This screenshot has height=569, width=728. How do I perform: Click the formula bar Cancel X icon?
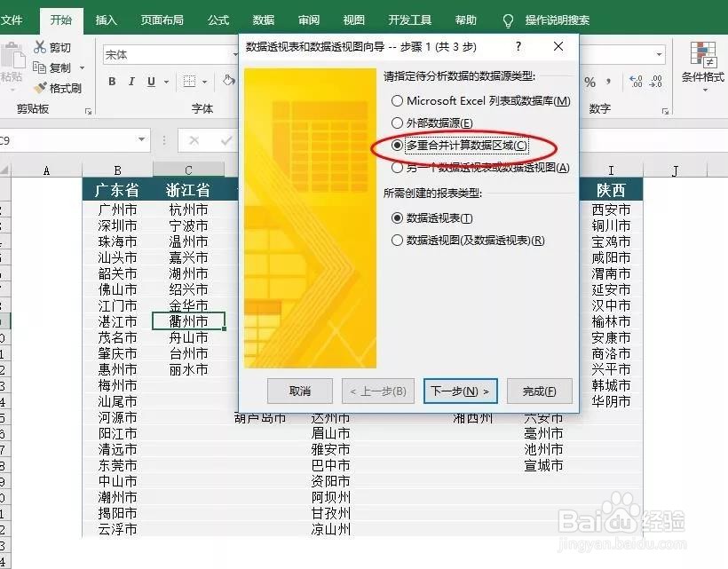click(194, 140)
